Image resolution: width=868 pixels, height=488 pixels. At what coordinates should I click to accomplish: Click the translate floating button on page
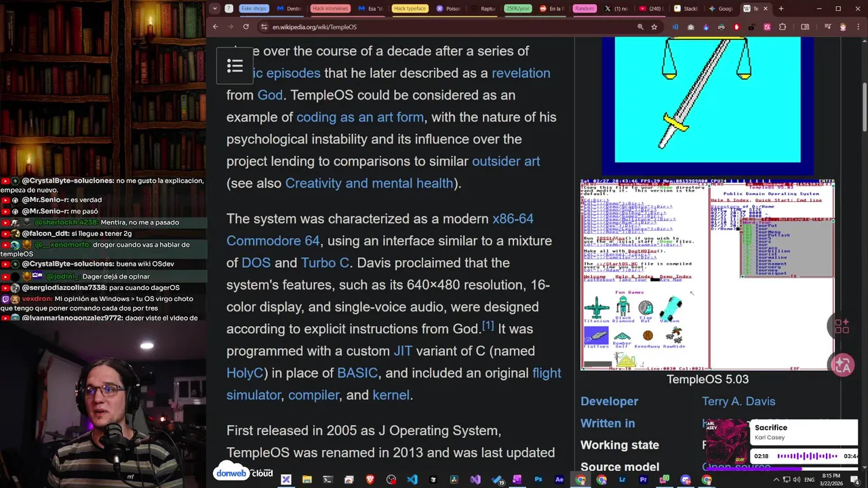click(843, 365)
